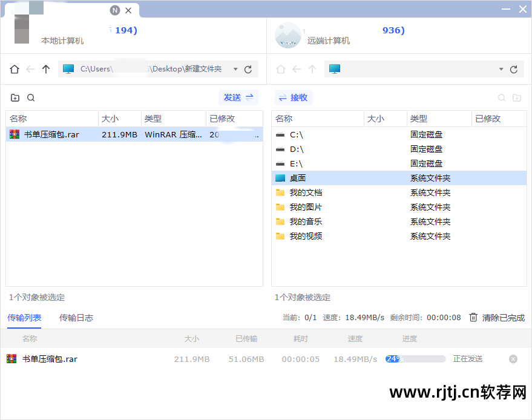
Task: Open search in local file pane
Action: click(31, 98)
